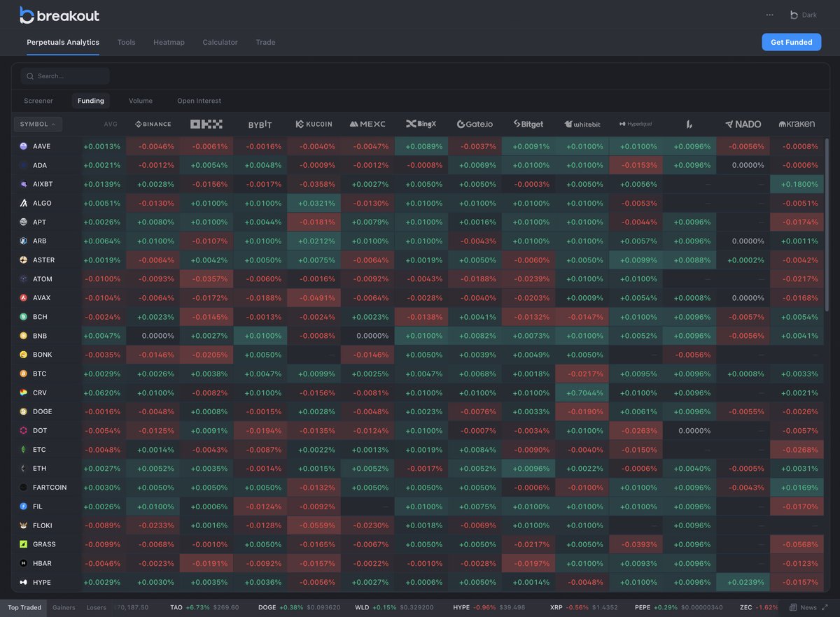Screen dimensions: 840x617
Task: Sort by WhiteBIT exchange column header
Action: [582, 124]
